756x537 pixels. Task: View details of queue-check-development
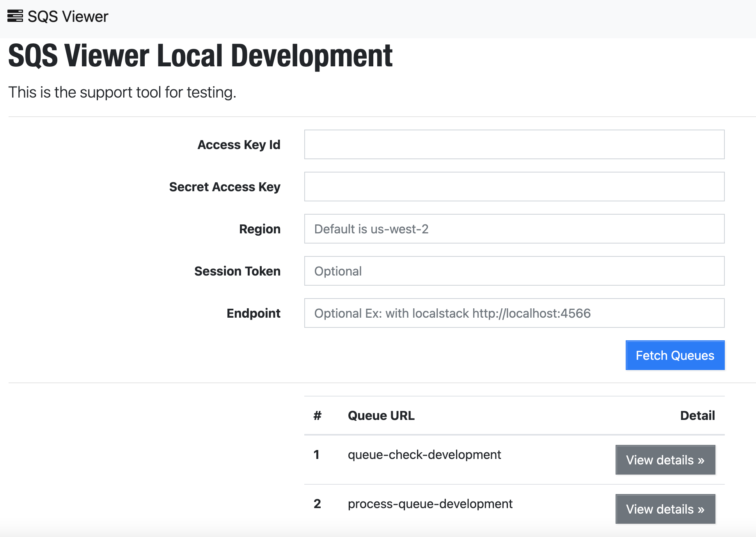tap(665, 460)
